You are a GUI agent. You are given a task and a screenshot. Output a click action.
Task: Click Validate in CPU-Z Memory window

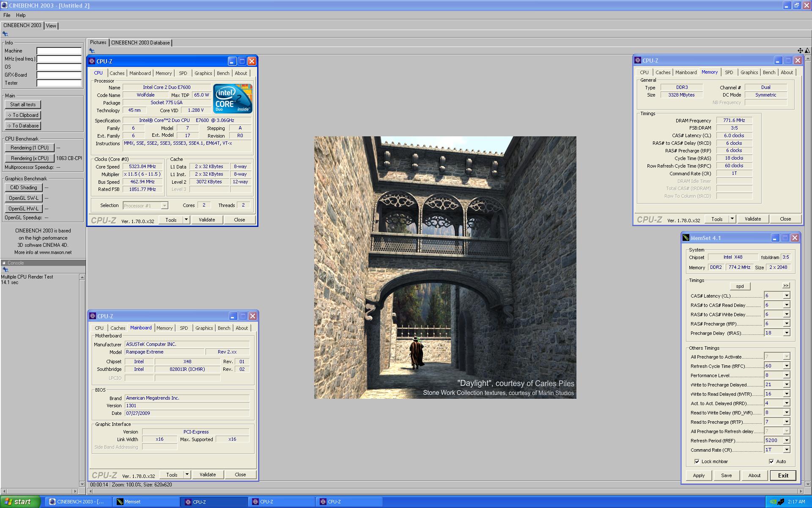[753, 219]
